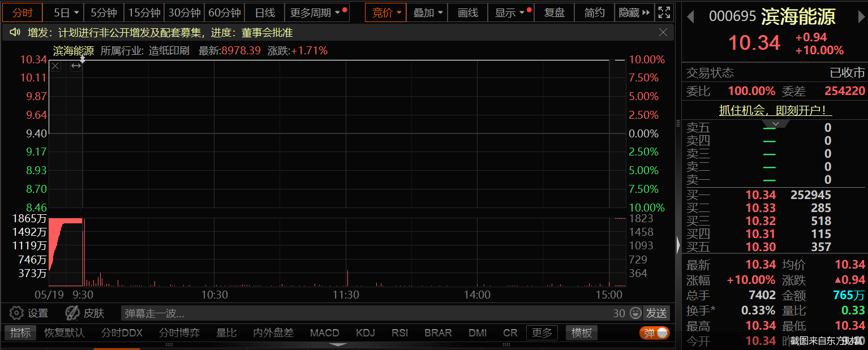Click stock code 000695
868x350 pixels.
[733, 16]
